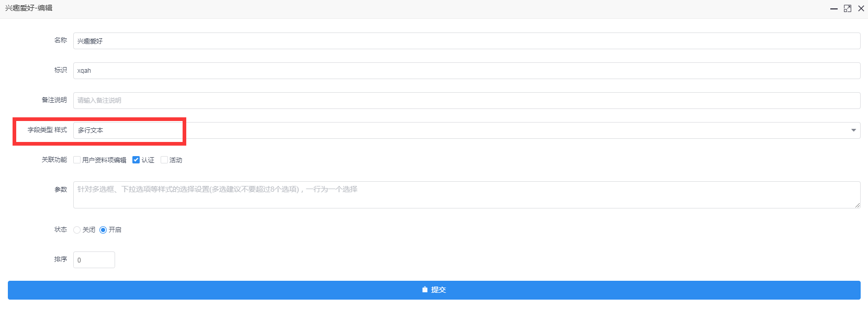Enable the 活动 checkbox
This screenshot has height=319, width=868.
(164, 160)
